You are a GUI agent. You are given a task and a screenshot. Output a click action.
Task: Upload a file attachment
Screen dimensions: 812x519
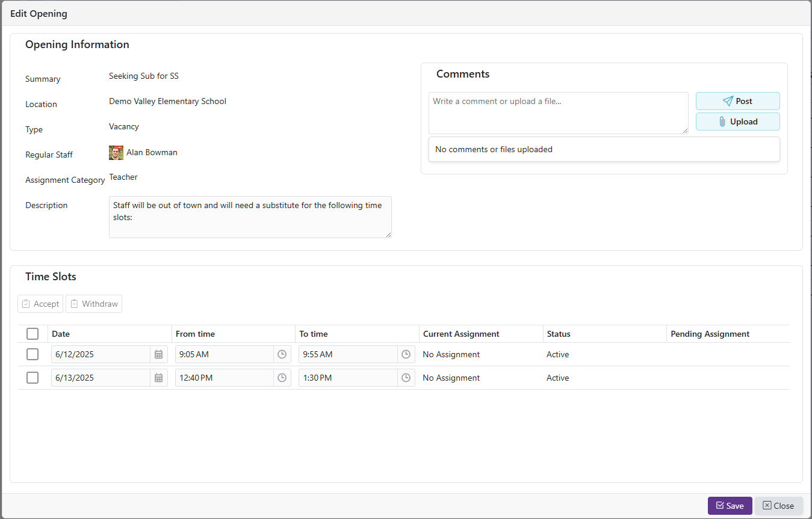point(737,121)
